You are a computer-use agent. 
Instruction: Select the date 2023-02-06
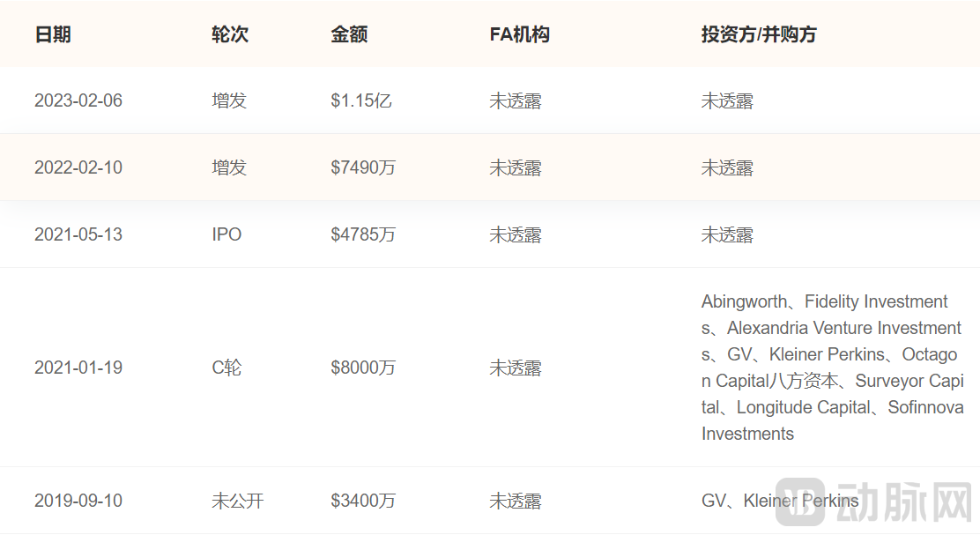click(78, 100)
